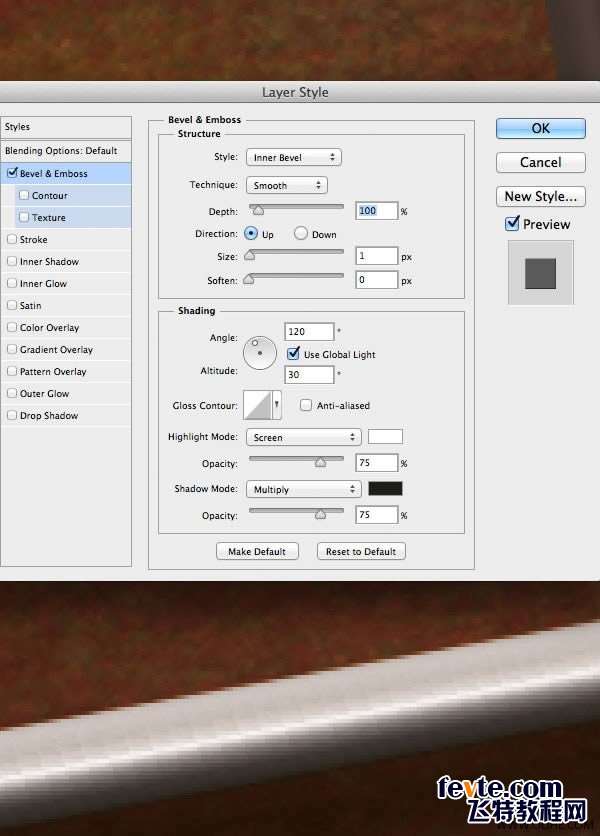
Task: Click the OK button
Action: pyautogui.click(x=541, y=128)
